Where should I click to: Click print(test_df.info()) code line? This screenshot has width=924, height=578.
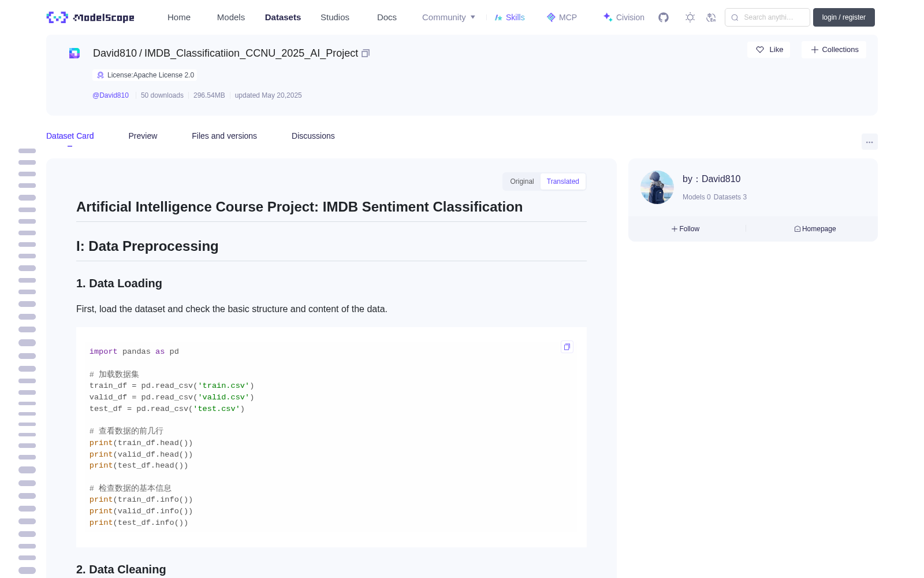coord(139,523)
